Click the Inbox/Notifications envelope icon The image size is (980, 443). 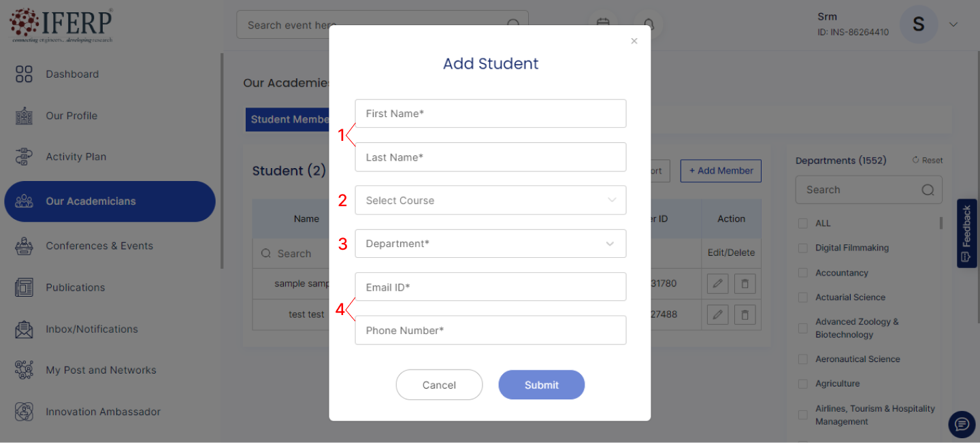tap(24, 329)
